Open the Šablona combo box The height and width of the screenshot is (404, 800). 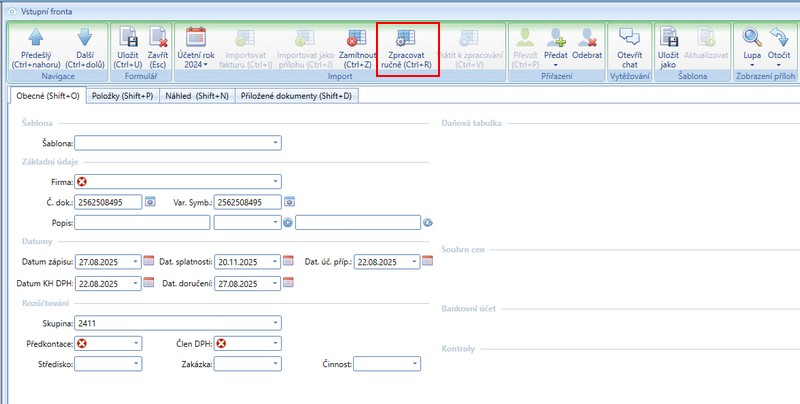click(274, 143)
